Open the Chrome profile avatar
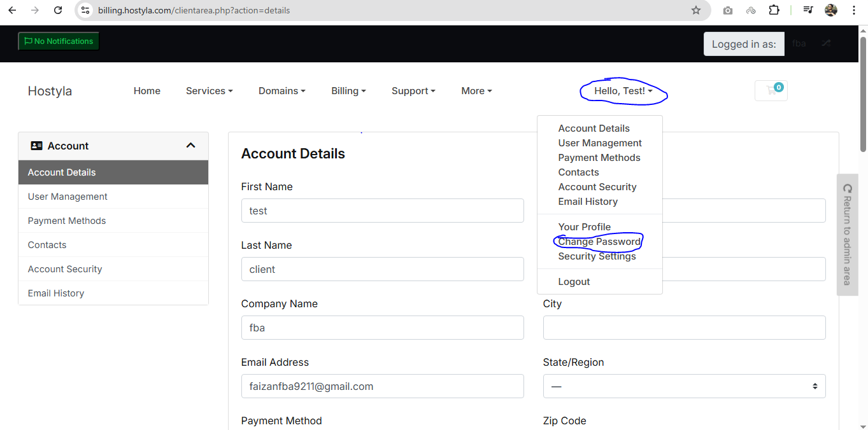 (x=831, y=10)
